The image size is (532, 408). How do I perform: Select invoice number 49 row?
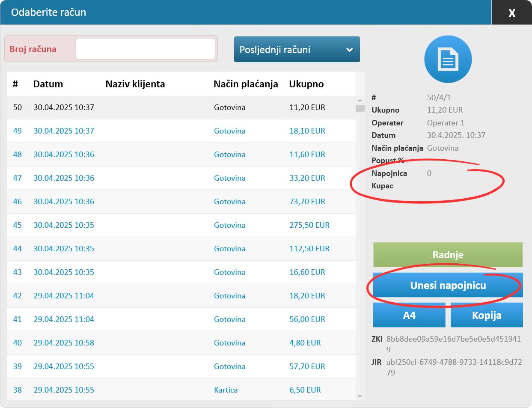[x=181, y=131]
